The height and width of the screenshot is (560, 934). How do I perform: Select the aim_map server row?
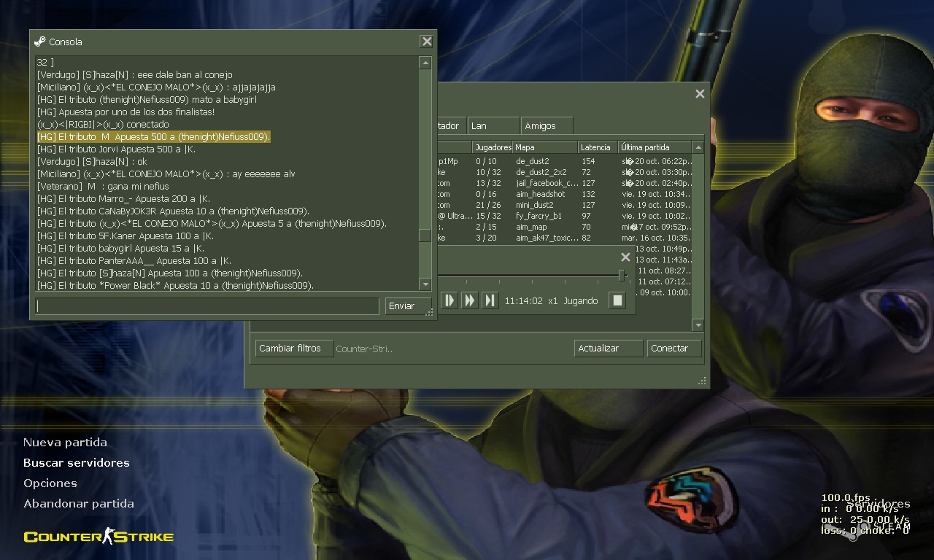(x=564, y=227)
